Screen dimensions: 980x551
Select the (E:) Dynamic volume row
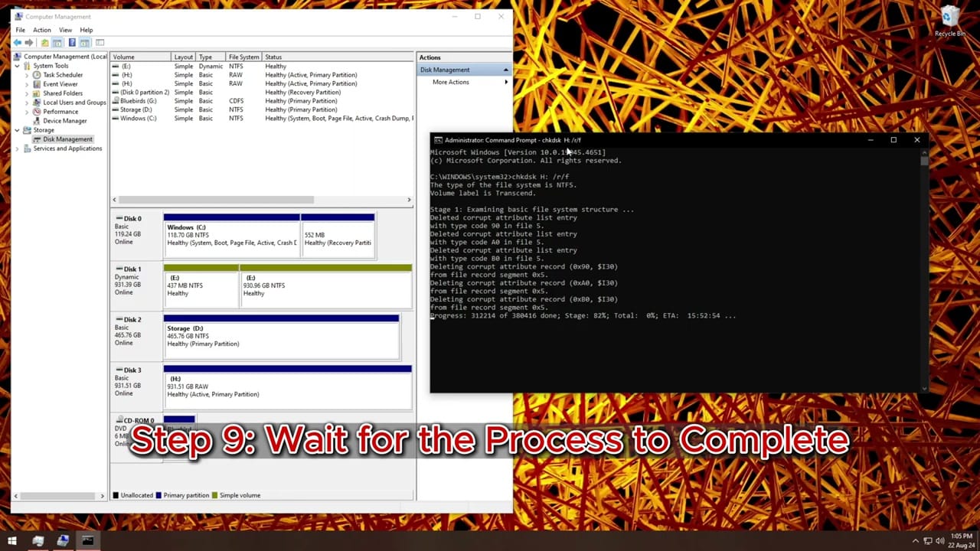click(262, 67)
